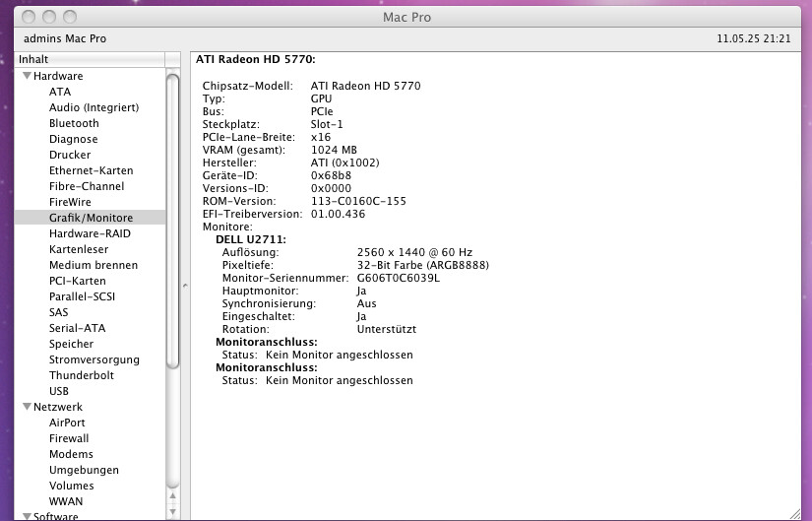Zoom the Mac Pro window
The width and height of the screenshot is (812, 521).
point(70,17)
